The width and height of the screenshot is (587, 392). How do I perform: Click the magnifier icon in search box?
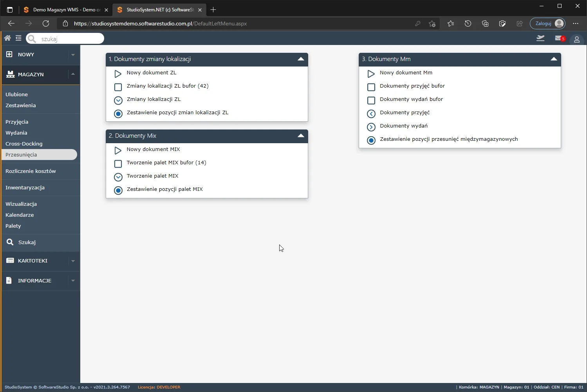[x=32, y=39]
